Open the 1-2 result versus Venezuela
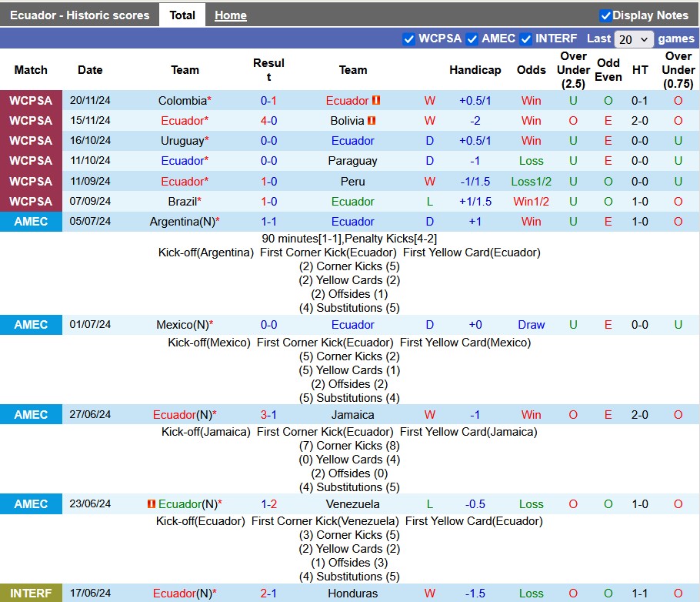Viewport: 700px width, 602px height. 268,504
